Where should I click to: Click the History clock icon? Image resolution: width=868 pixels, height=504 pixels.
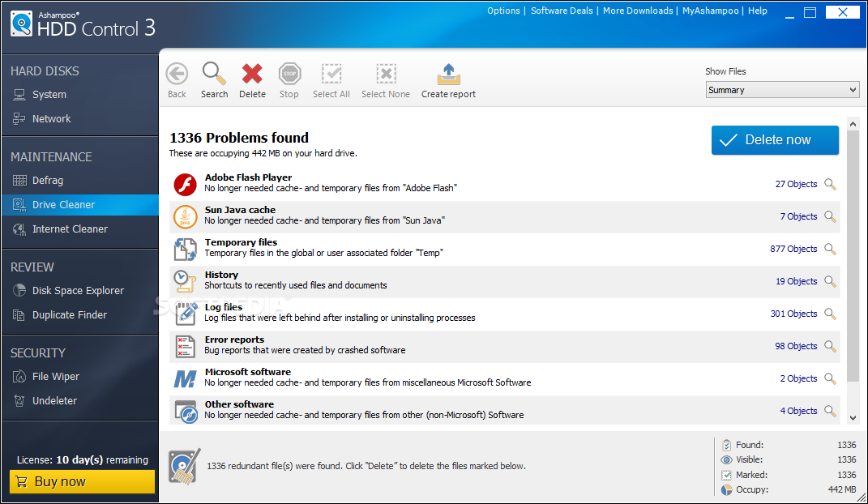185,282
